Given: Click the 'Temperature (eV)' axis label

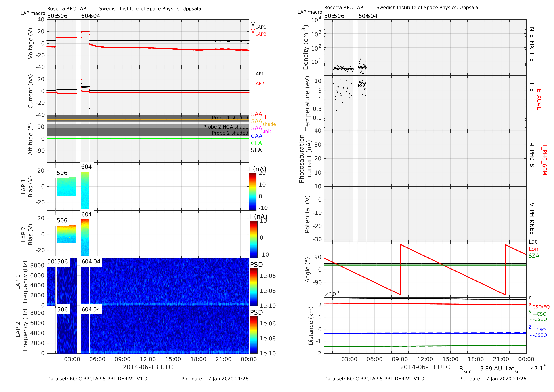Looking at the screenshot, I should [307, 103].
